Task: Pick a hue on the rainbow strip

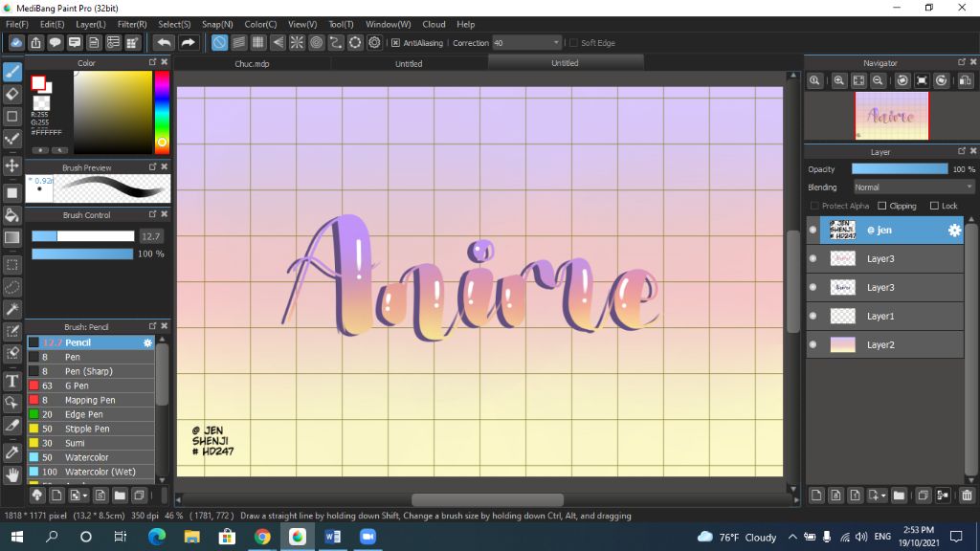Action: pos(161,112)
